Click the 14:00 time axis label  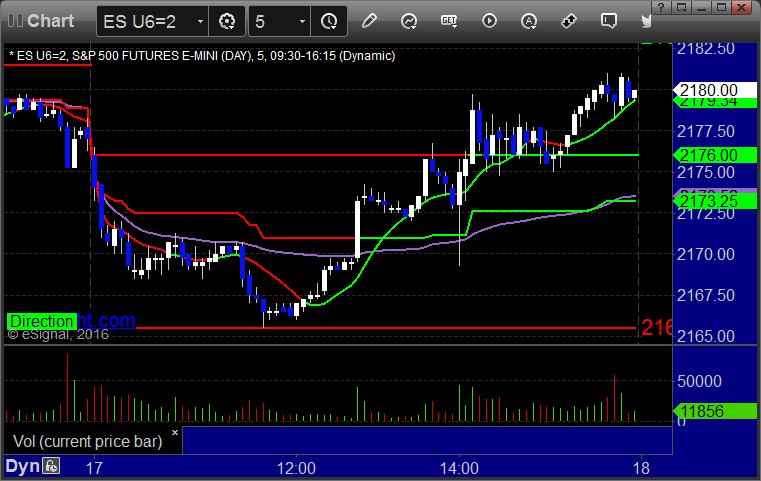pos(459,468)
